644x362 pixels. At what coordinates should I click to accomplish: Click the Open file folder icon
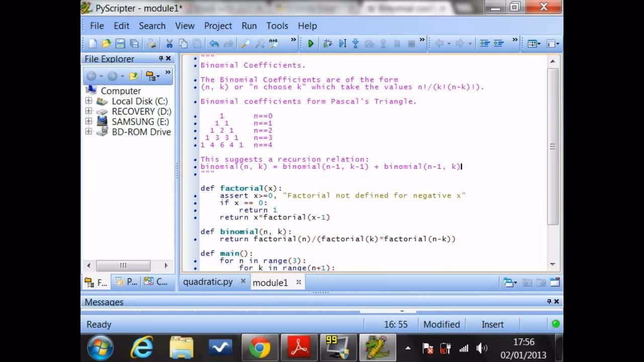click(x=106, y=44)
